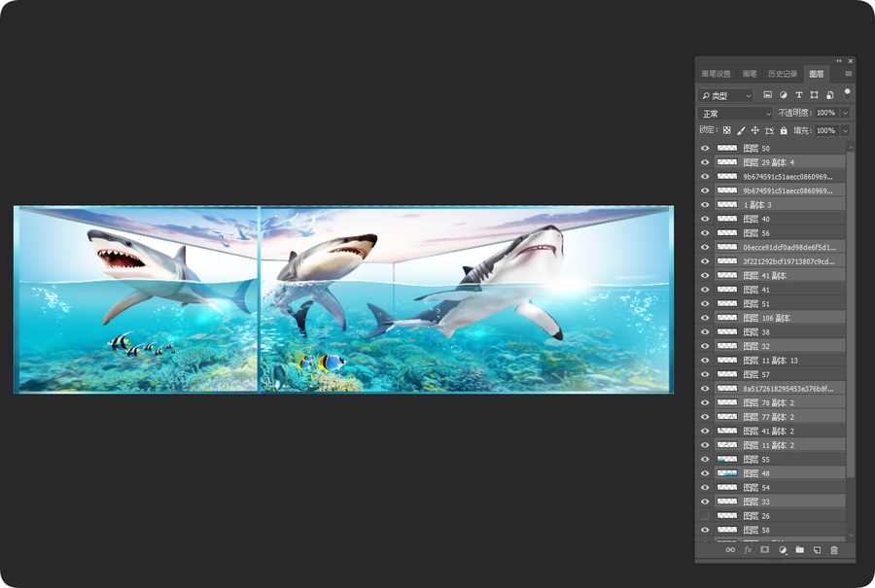Collapse the panel with double arrows
Viewport: 875px width, 588px height.
coord(839,61)
